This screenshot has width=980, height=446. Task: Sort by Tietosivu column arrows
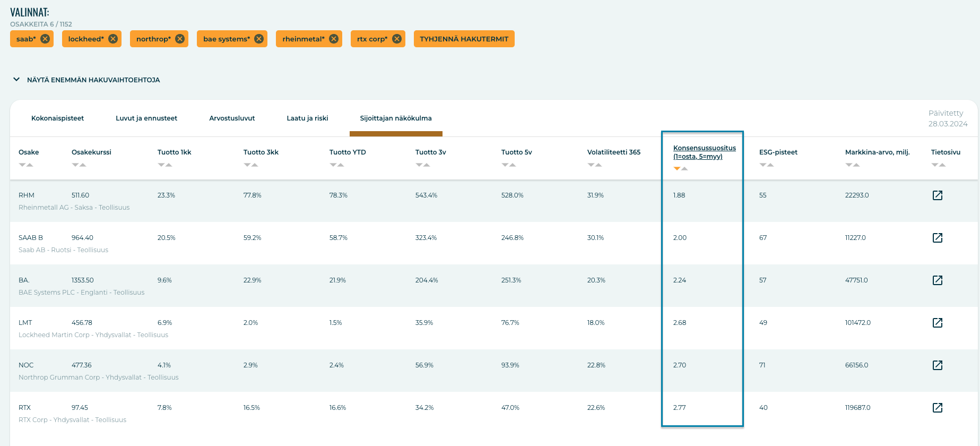(x=939, y=165)
